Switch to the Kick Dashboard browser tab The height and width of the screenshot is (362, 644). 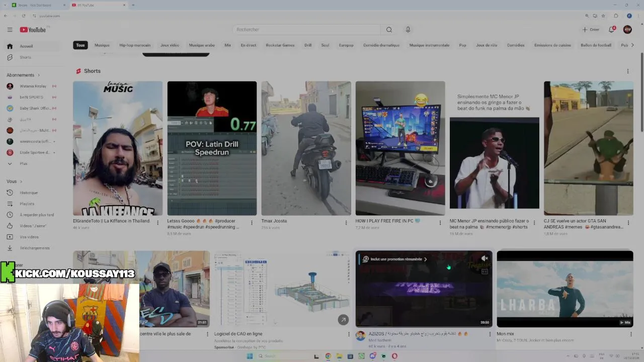38,5
